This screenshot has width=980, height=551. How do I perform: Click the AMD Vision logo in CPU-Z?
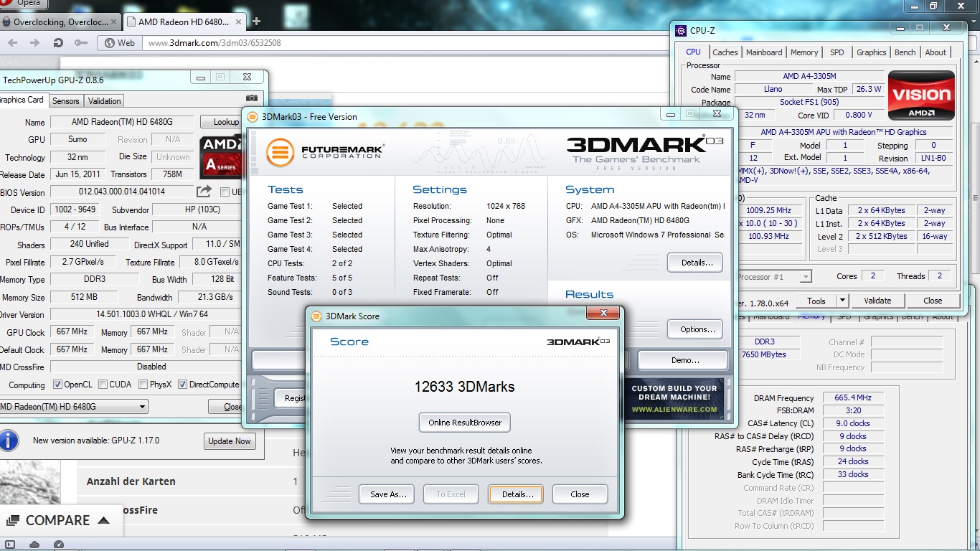tap(921, 95)
